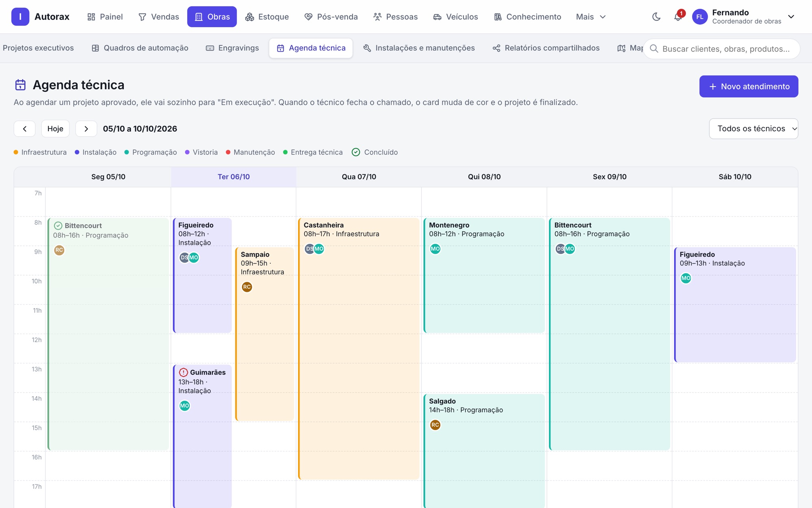
Task: Click the red Manutenção legend dot
Action: [x=228, y=152]
